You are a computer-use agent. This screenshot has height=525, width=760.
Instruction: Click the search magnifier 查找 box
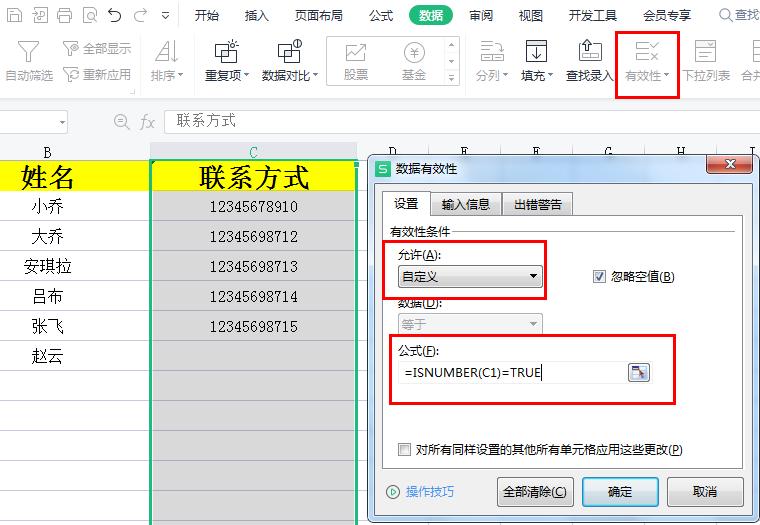click(x=739, y=16)
